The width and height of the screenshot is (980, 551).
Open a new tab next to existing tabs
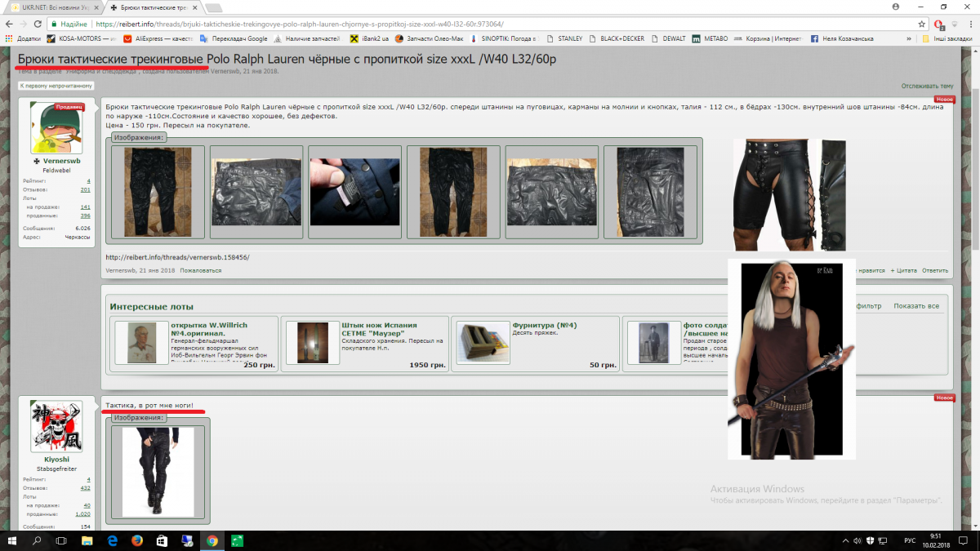click(x=214, y=8)
